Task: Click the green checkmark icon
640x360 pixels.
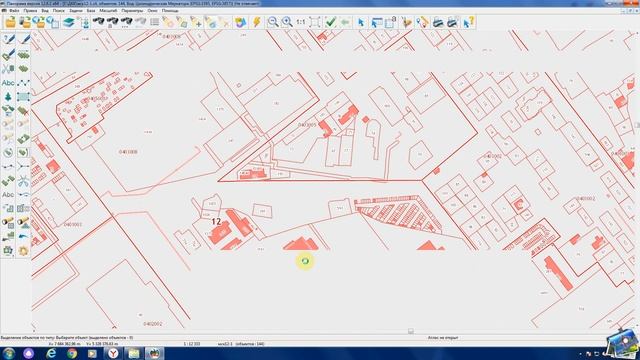Action: point(330,22)
